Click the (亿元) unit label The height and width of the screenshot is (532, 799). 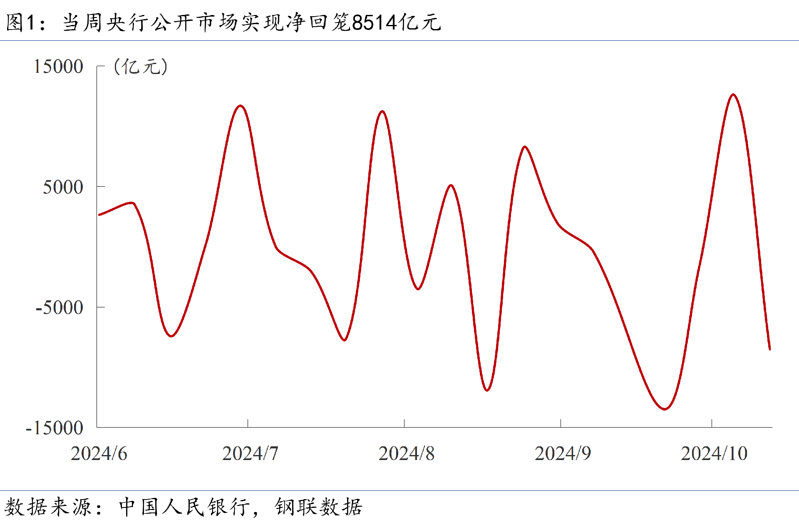pos(141,67)
